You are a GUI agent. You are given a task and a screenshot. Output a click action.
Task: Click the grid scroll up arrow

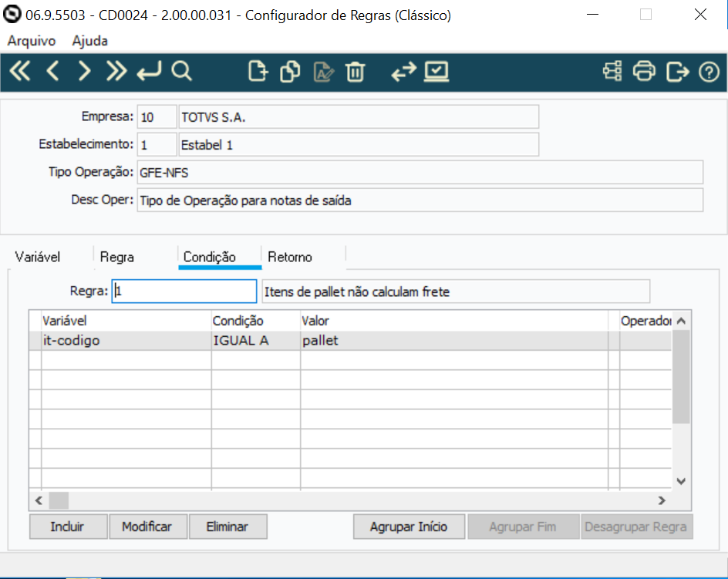(681, 321)
